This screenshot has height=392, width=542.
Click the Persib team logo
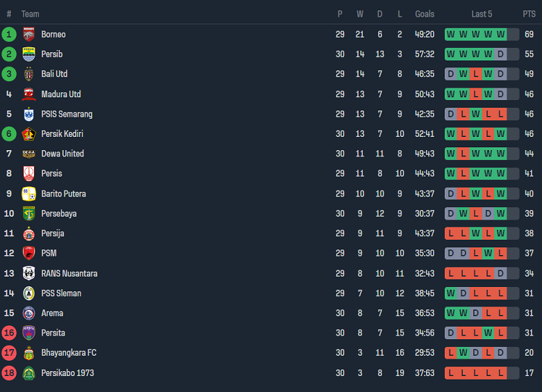[28, 54]
